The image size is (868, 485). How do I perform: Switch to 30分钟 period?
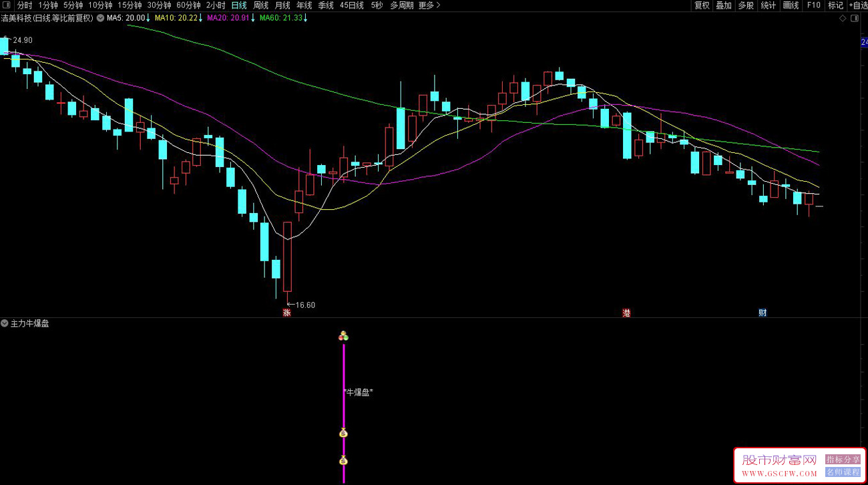point(159,5)
